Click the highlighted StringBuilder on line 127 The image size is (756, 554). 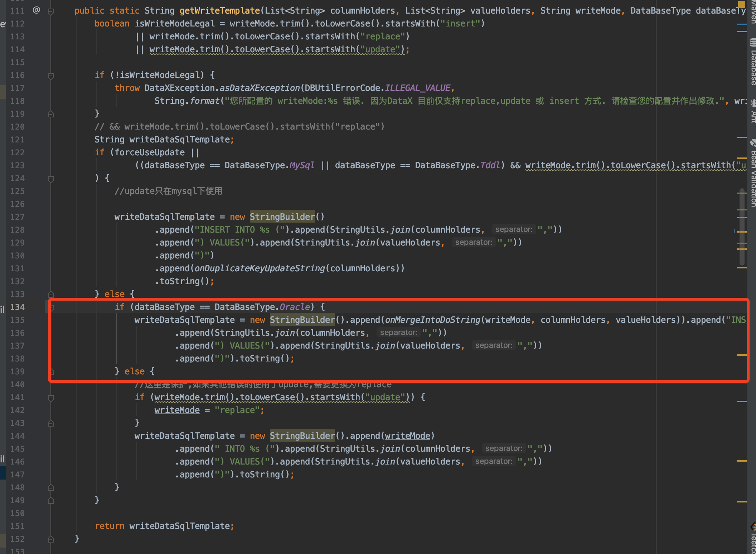pyautogui.click(x=282, y=217)
